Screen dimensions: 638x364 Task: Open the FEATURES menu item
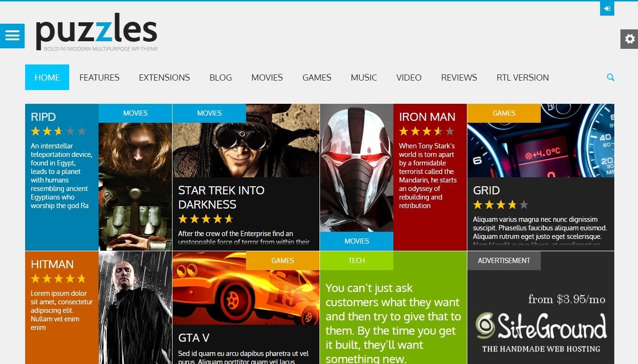(x=99, y=77)
